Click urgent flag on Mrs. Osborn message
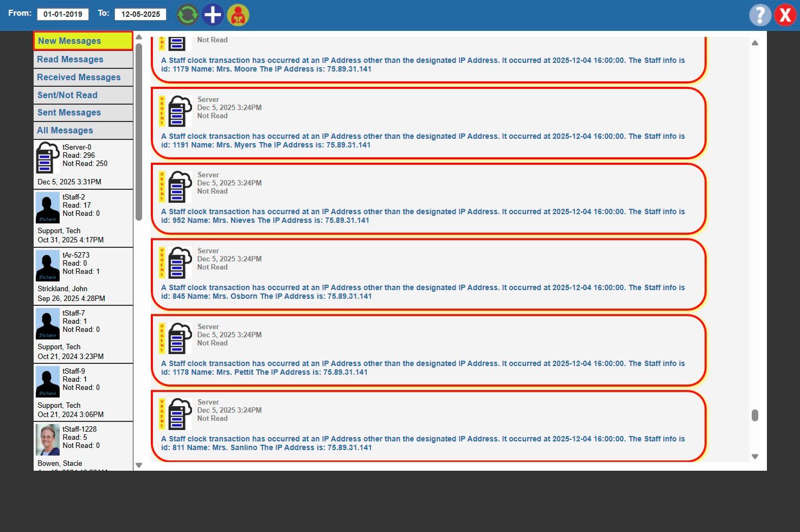The height and width of the screenshot is (532, 800). click(162, 262)
